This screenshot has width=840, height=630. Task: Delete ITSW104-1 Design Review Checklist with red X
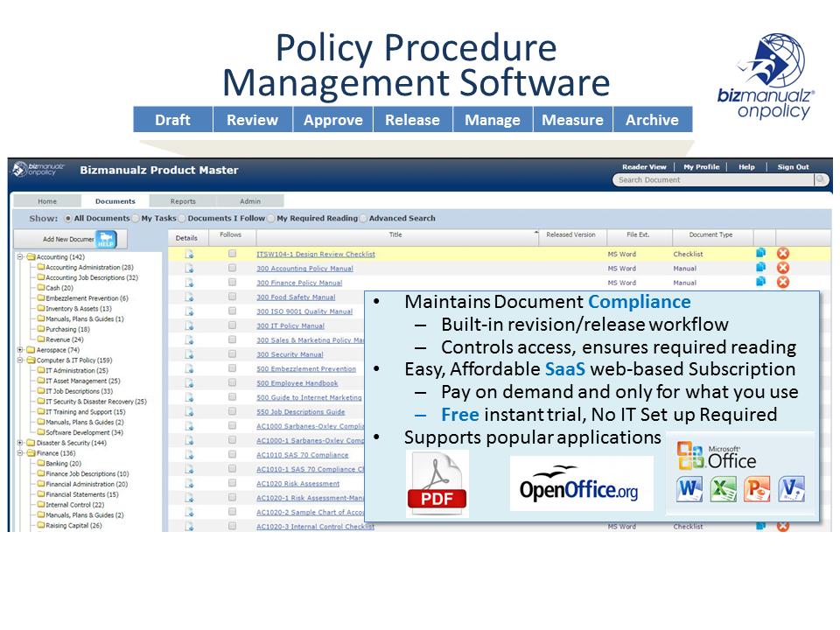(x=783, y=254)
